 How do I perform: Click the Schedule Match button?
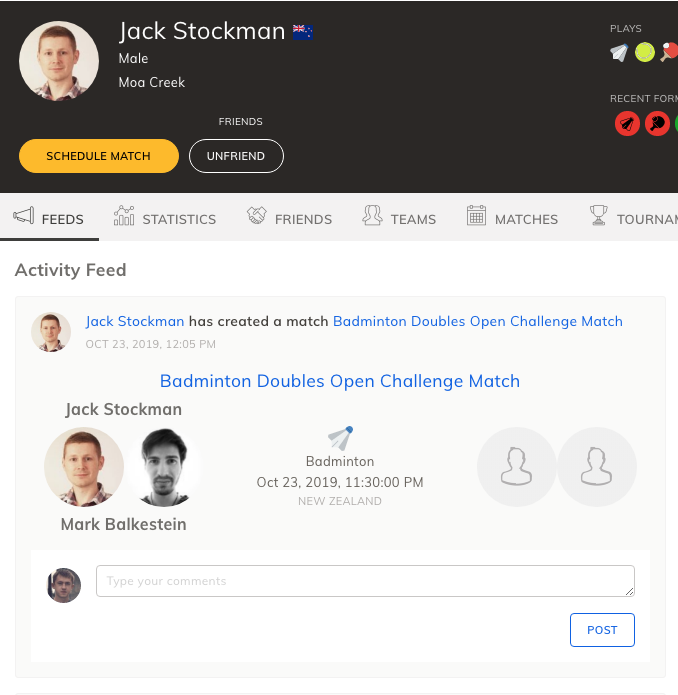[x=99, y=156]
